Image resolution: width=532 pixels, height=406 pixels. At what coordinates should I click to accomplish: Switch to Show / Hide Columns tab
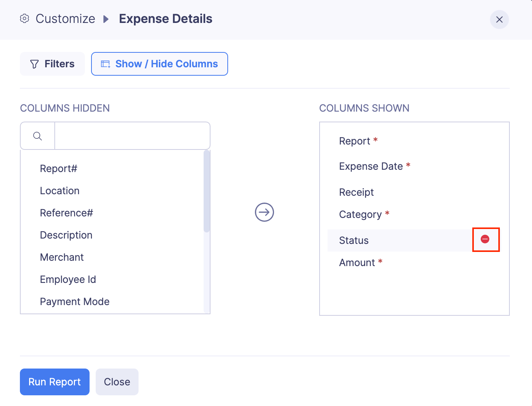(160, 64)
